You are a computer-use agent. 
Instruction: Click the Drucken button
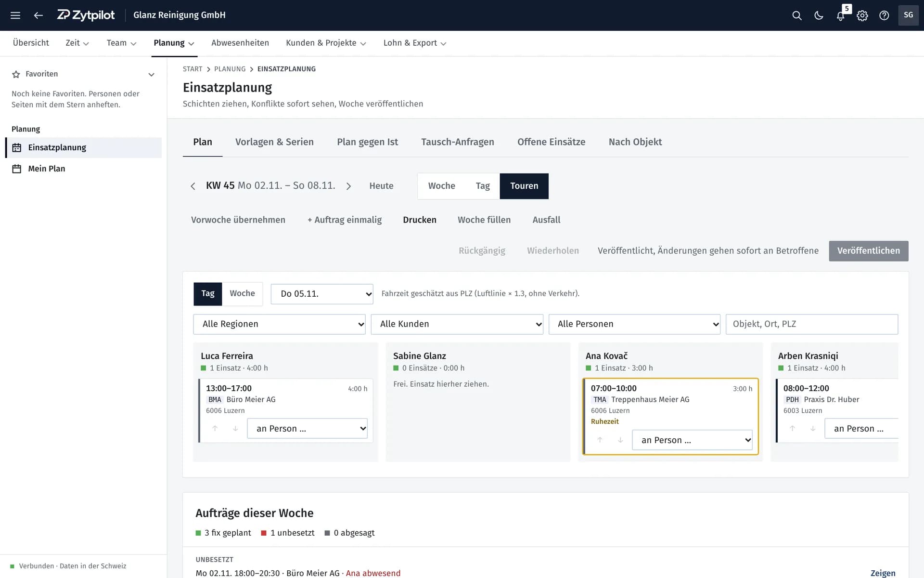pos(420,220)
